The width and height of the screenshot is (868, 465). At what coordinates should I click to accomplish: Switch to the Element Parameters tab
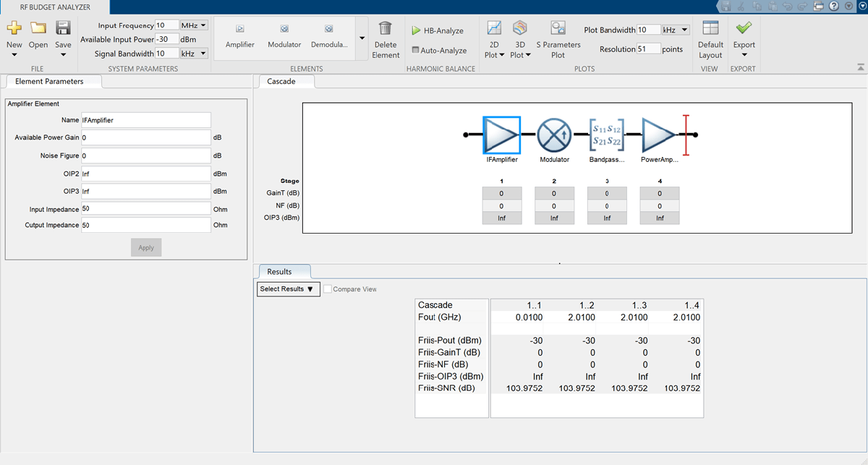coord(49,82)
